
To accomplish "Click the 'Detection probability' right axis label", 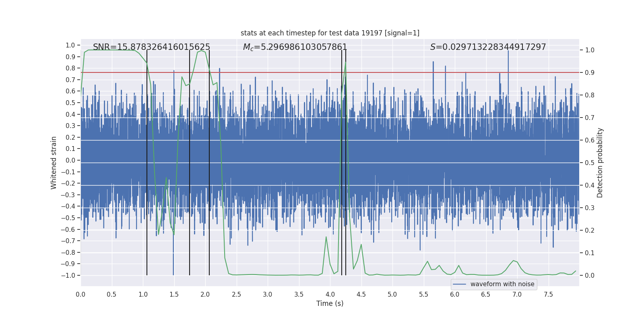I will coord(600,163).
